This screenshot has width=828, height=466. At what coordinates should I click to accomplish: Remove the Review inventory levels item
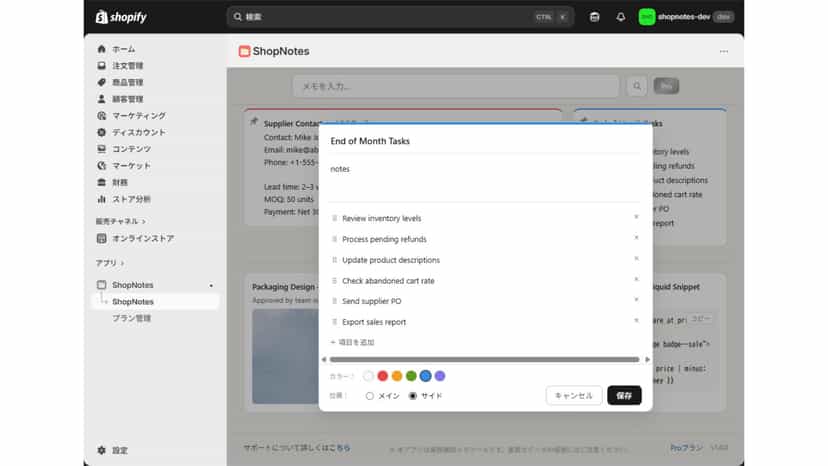636,217
